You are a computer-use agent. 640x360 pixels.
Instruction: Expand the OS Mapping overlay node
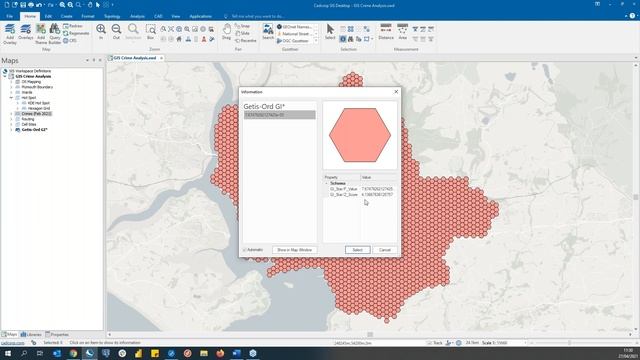11,82
